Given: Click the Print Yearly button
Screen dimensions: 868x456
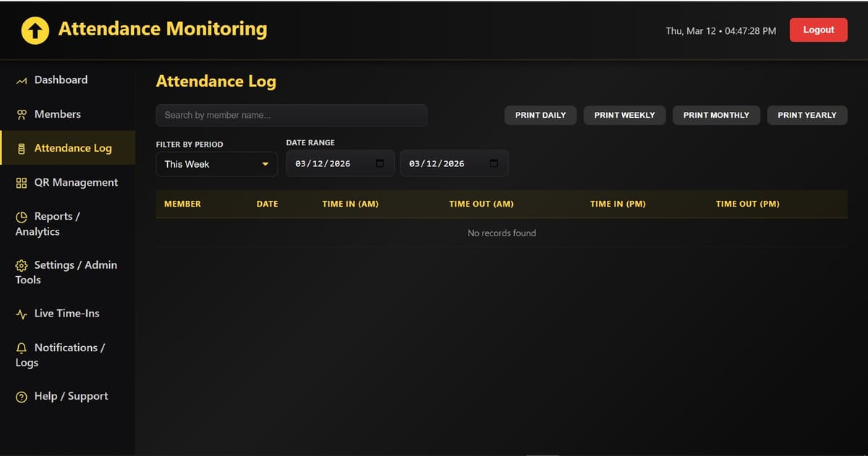Looking at the screenshot, I should point(807,115).
